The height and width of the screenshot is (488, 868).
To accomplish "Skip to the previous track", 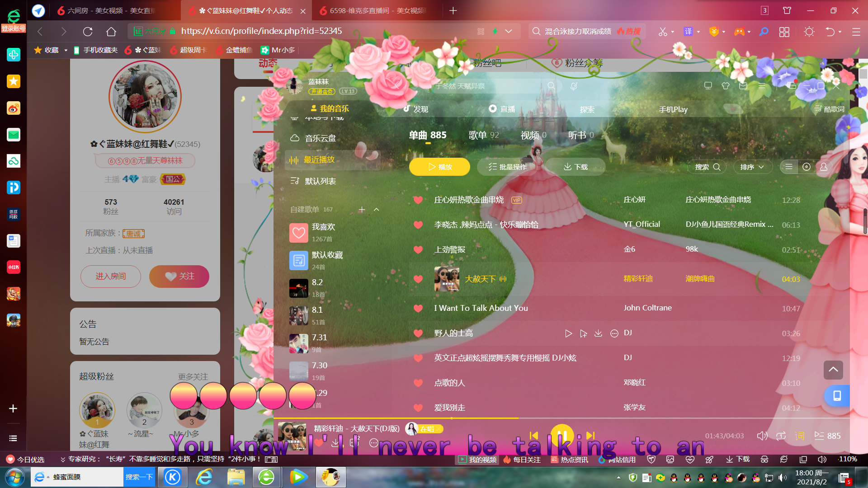I will [x=534, y=436].
